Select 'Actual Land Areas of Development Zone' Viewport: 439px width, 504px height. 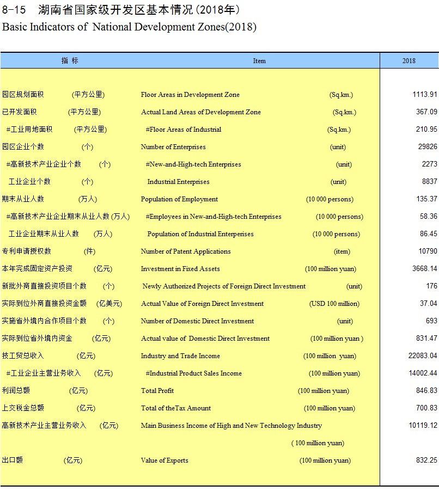(200, 112)
